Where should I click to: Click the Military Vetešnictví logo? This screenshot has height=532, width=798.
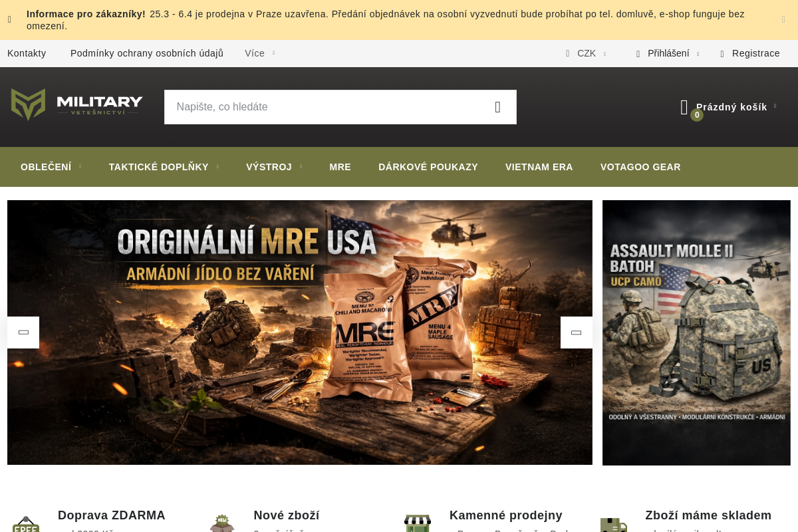[x=76, y=104]
